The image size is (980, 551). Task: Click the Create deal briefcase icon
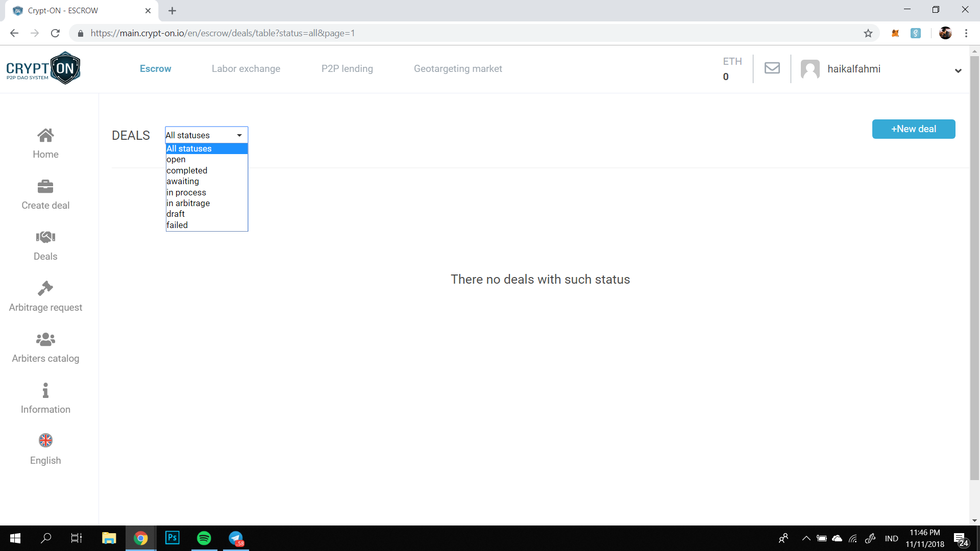pos(45,186)
